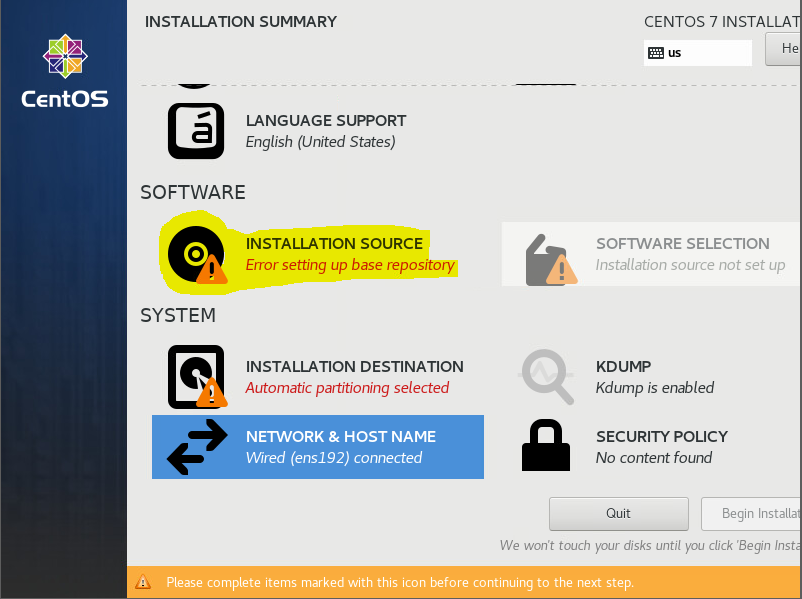
Task: Click the Installation Destination hard drive icon
Action: point(195,376)
